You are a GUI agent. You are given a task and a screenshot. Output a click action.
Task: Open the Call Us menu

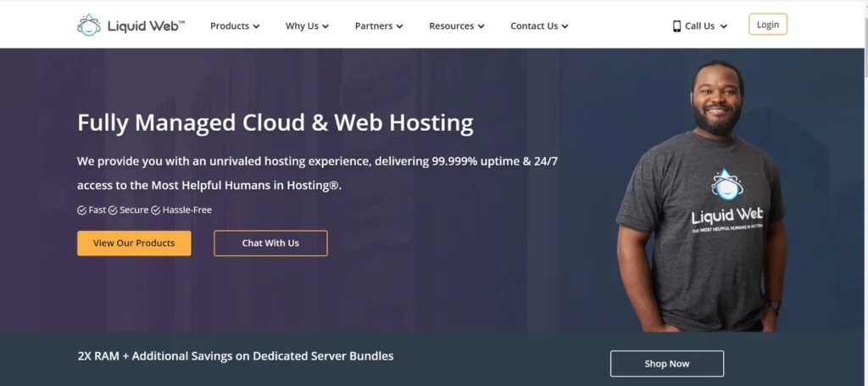[x=699, y=26]
